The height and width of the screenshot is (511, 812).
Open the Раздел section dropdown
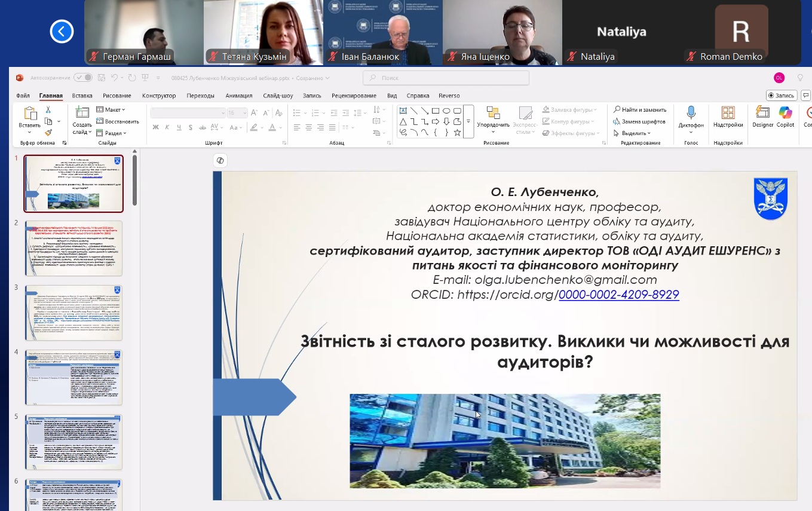112,133
